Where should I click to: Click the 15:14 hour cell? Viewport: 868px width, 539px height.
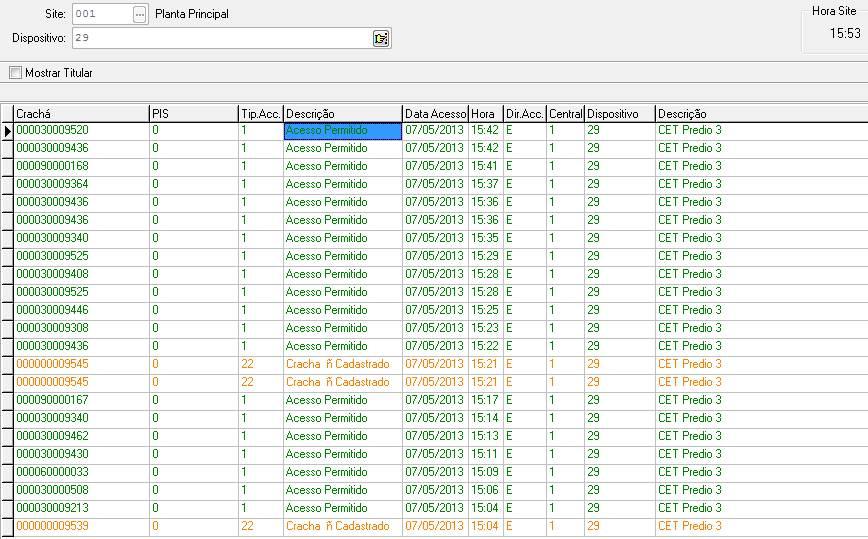point(485,418)
